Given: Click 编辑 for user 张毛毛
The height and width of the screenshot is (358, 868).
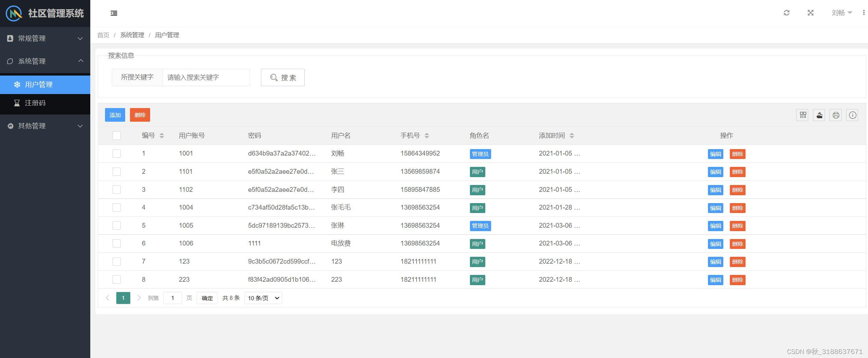Looking at the screenshot, I should click(715, 208).
